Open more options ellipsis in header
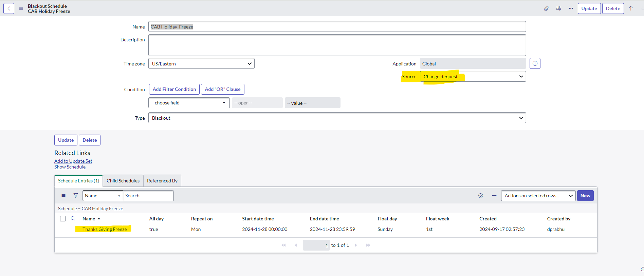The image size is (644, 276). [x=571, y=8]
